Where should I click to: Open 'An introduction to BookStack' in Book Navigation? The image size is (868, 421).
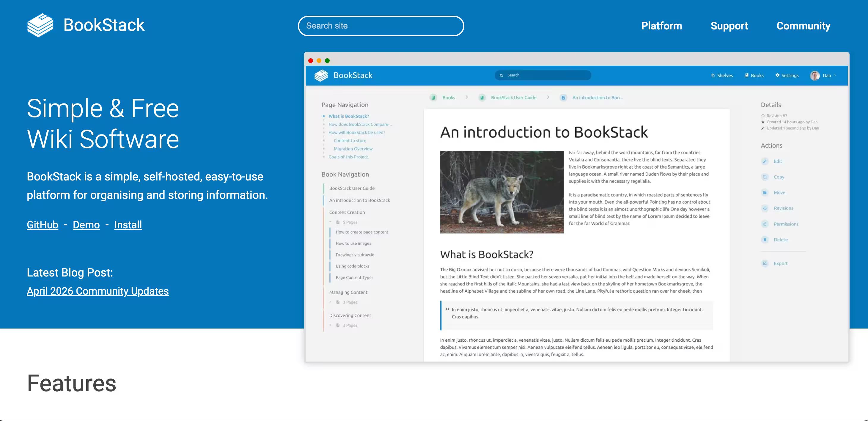click(359, 201)
